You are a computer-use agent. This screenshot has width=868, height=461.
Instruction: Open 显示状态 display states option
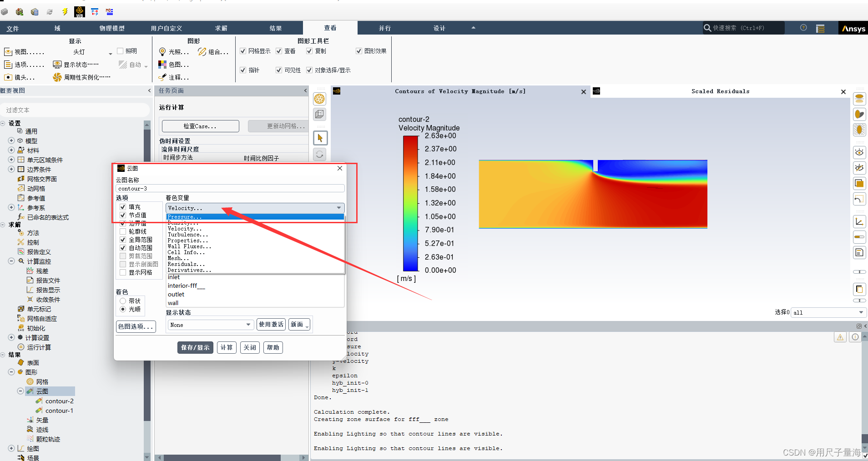76,65
